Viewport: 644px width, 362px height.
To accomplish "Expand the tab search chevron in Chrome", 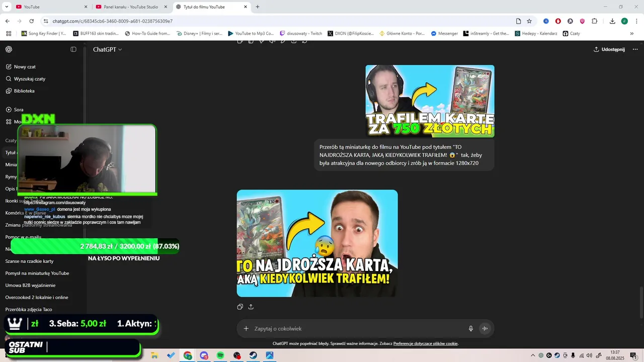I will click(x=7, y=7).
